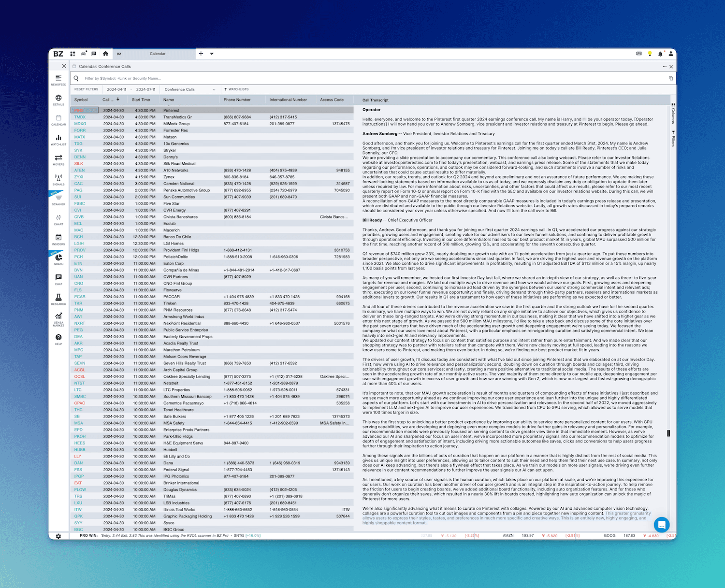Viewport: 725px width, 588px height.
Task: Add a new workspace tab with plus
Action: click(201, 54)
